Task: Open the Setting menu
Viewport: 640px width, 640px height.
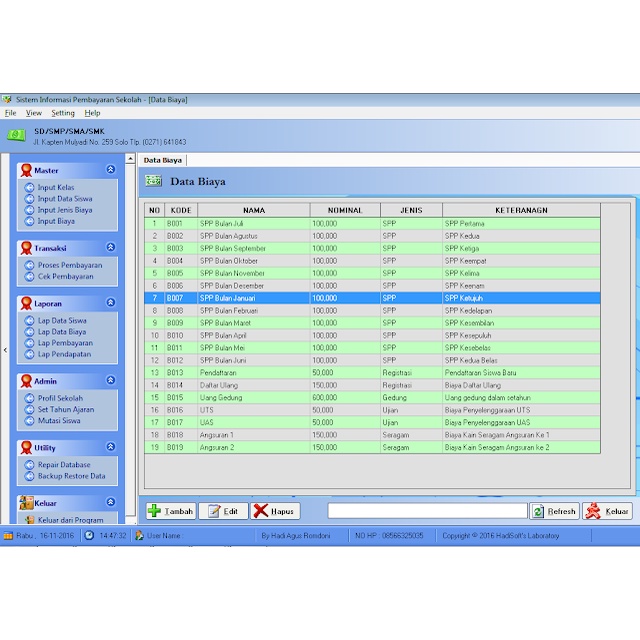Action: (x=63, y=113)
